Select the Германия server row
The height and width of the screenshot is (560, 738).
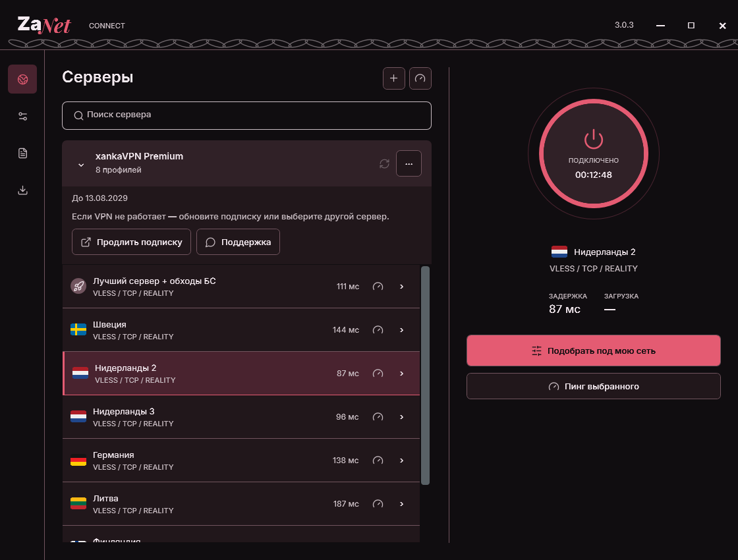click(241, 461)
